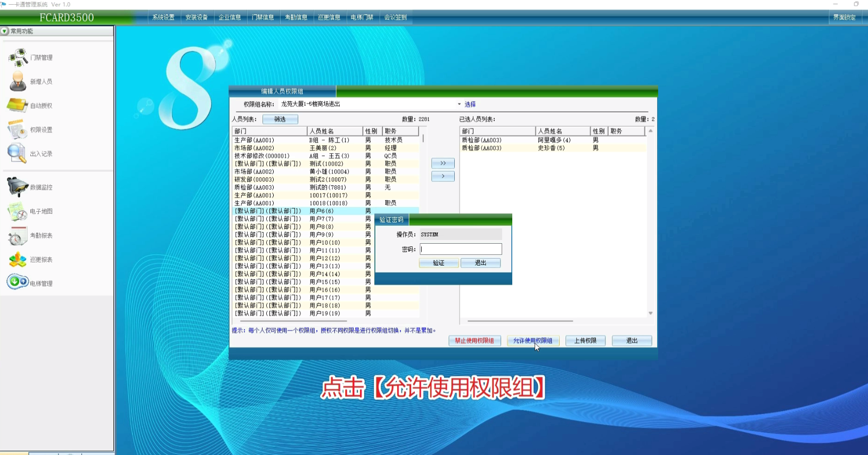Sort personnel list by 人员姓名 column header
Viewport: 868px width, 455px height.
[335, 131]
